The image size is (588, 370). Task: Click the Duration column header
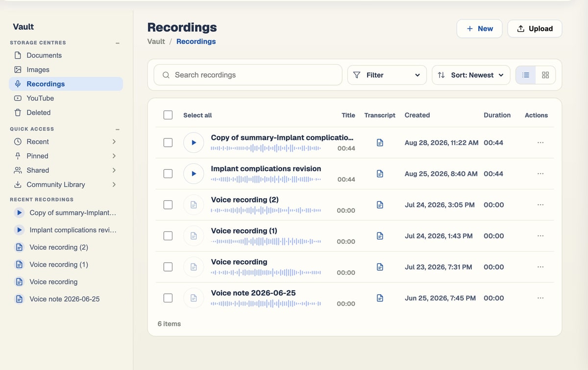coord(497,115)
